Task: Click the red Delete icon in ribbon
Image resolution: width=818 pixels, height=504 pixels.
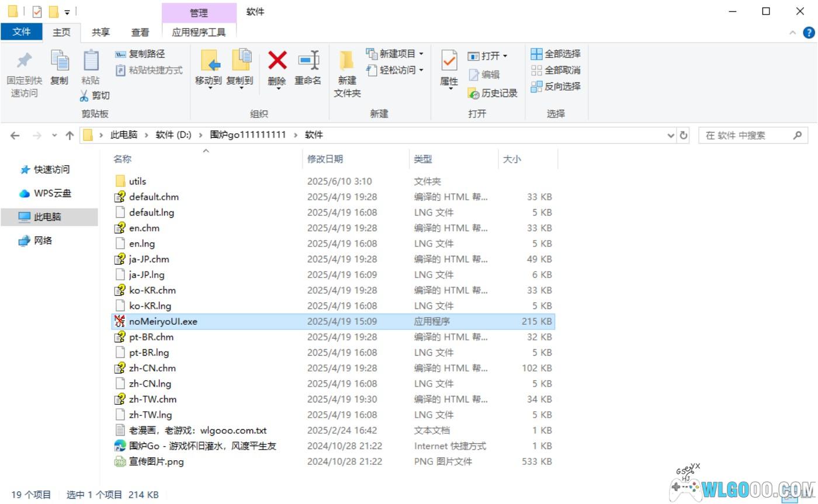Action: [x=277, y=61]
